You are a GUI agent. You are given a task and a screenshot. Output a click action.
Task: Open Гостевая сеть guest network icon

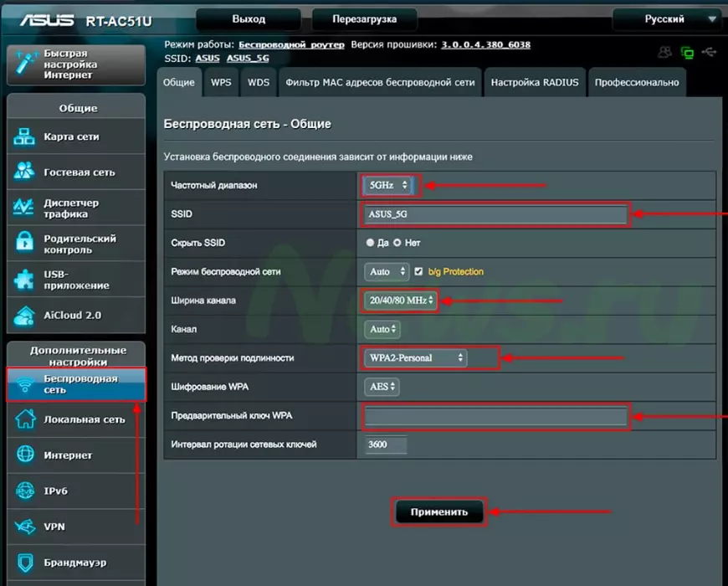coord(24,172)
